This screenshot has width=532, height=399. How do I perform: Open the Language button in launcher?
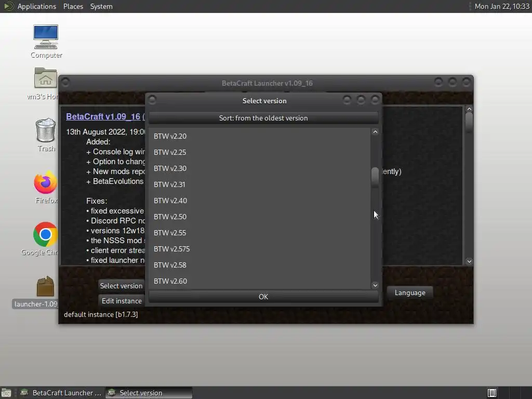point(410,292)
